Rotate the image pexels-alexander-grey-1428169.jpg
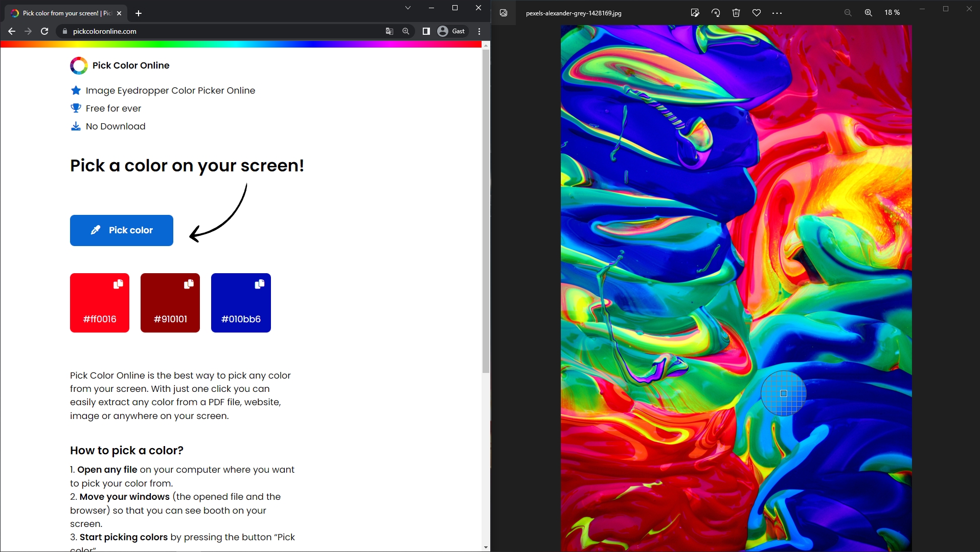This screenshot has height=552, width=980. coord(715,12)
